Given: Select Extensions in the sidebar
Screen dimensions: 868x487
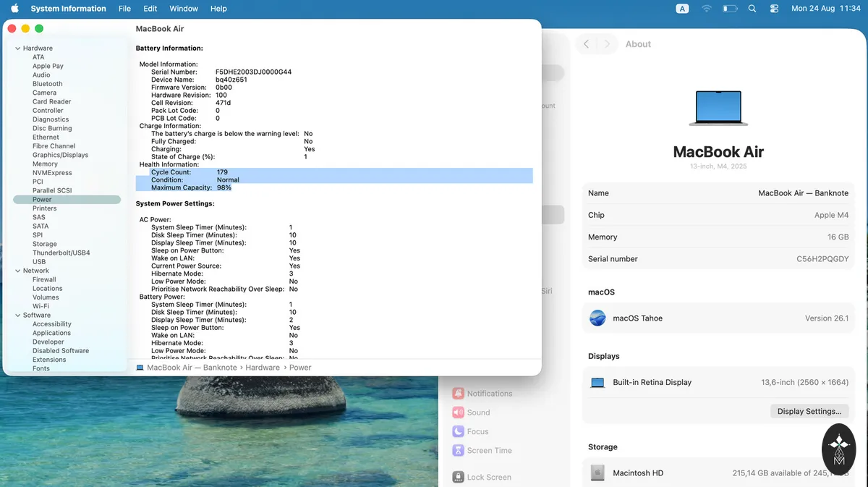Looking at the screenshot, I should 49,360.
